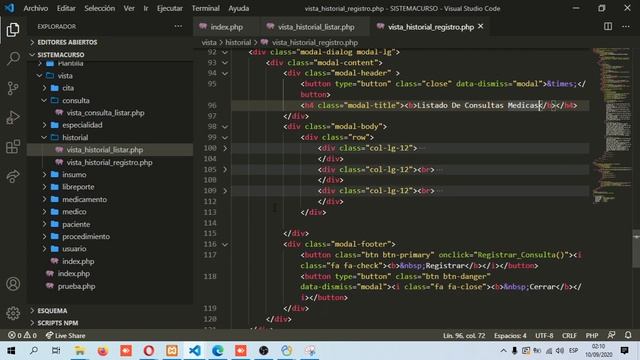The height and width of the screenshot is (360, 640).
Task: Change indentation via Espacios: 4
Action: (x=510, y=336)
